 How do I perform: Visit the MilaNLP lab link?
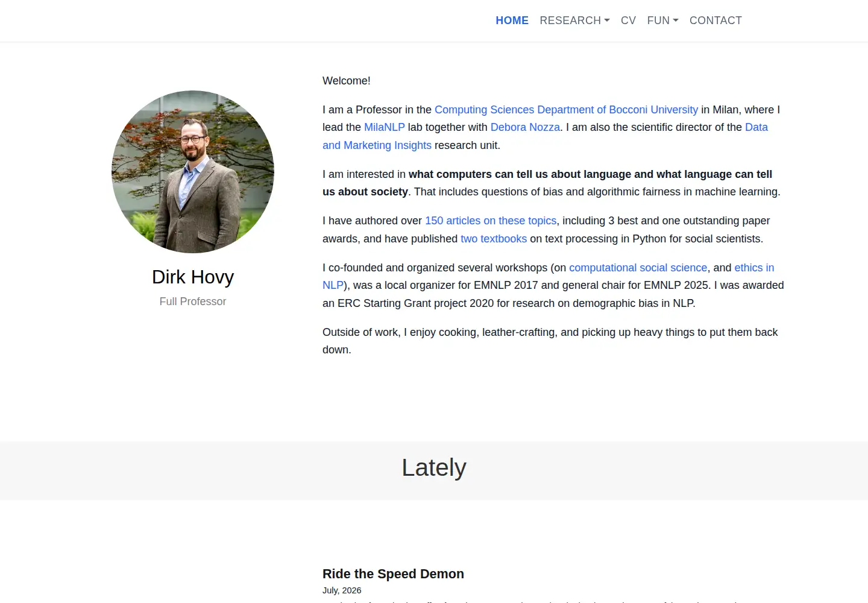point(385,127)
